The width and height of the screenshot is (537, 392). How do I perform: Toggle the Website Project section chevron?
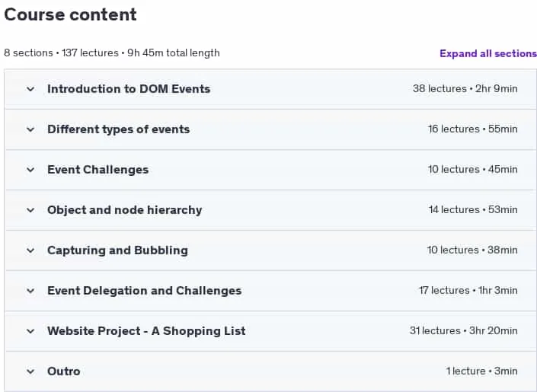coord(30,331)
